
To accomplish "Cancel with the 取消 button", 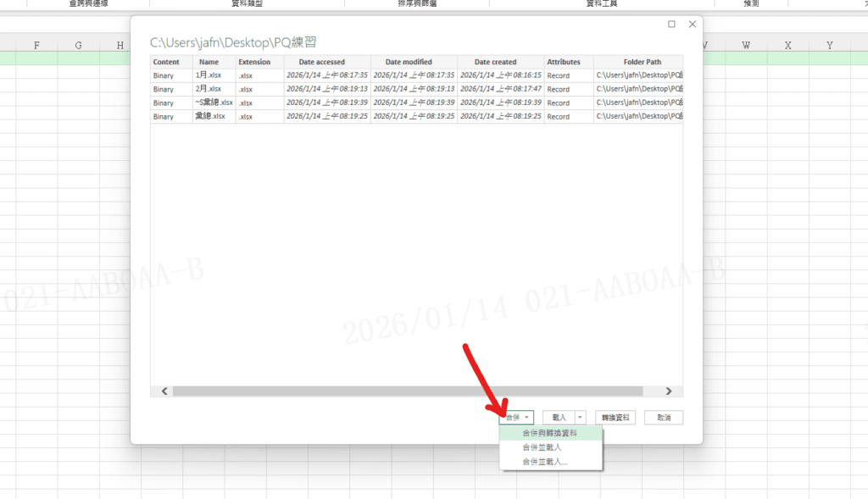I will [663, 418].
